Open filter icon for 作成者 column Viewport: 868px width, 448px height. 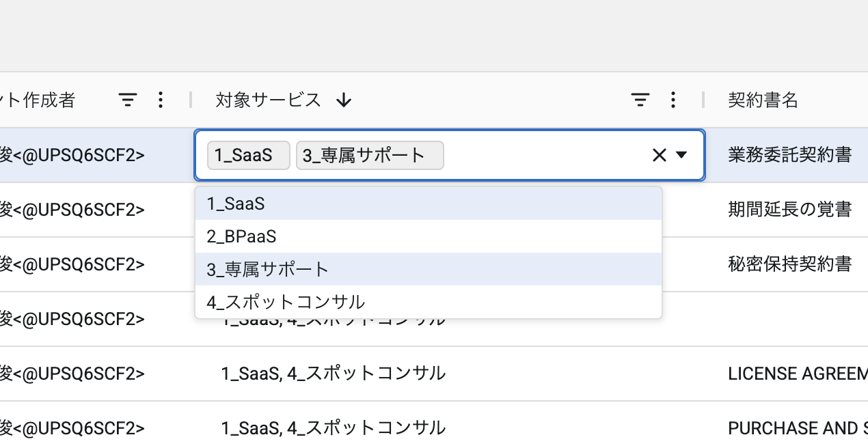(x=128, y=100)
